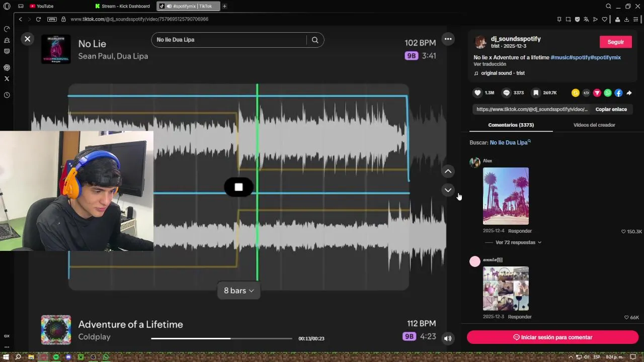Image resolution: width=644 pixels, height=362 pixels.
Task: Click 'Iniciar sesión para comentar' button
Action: tap(552, 337)
